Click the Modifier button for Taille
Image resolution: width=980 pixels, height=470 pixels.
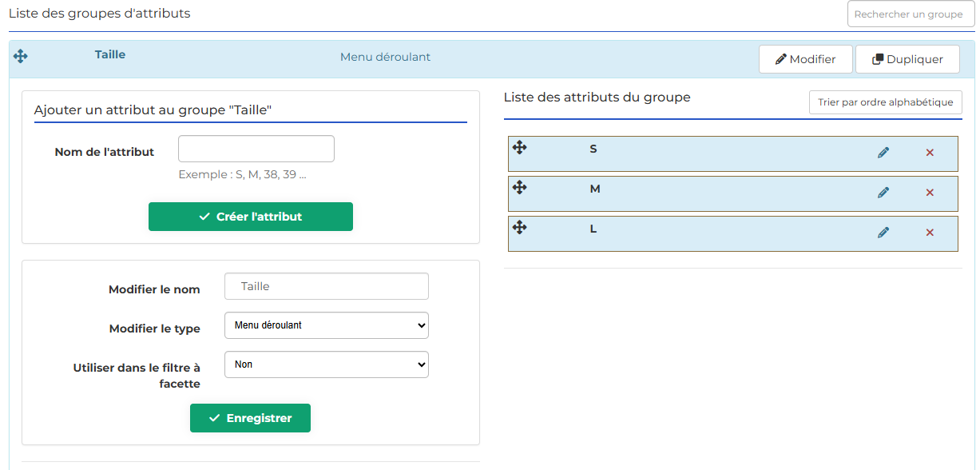point(806,59)
